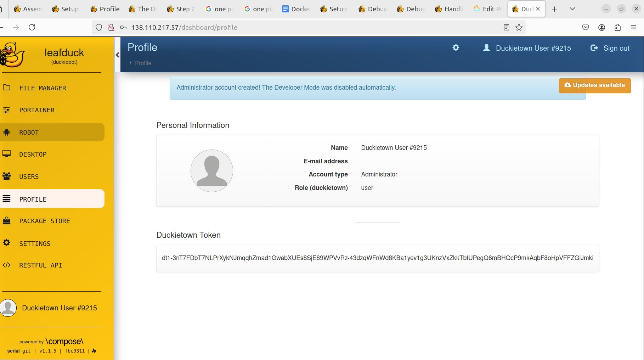Open a new browser tab
This screenshot has height=360, width=644.
pos(555,9)
